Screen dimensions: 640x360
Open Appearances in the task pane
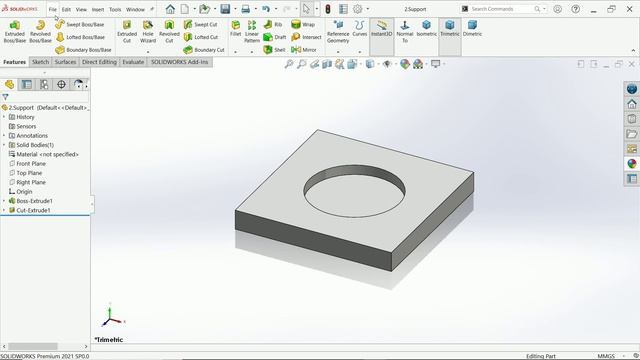[x=632, y=164]
